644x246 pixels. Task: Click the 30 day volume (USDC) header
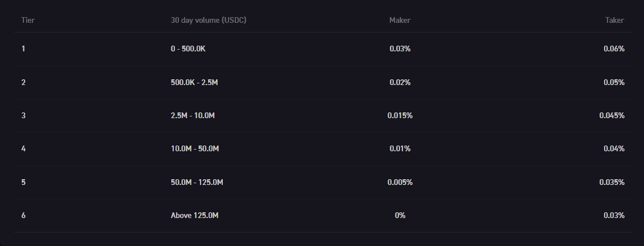[209, 20]
